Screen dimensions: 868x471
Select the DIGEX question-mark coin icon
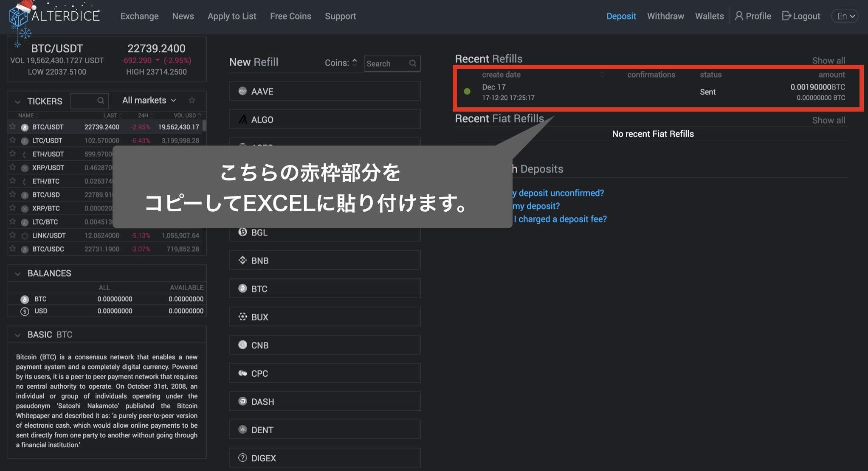[242, 458]
